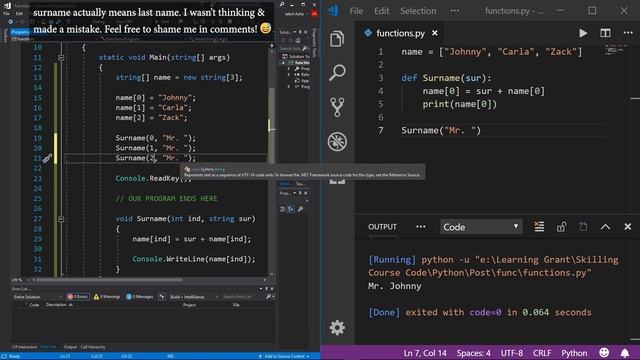Click the Solution Explorer home icon
Viewport: 640px width, 360px height.
pos(298,41)
